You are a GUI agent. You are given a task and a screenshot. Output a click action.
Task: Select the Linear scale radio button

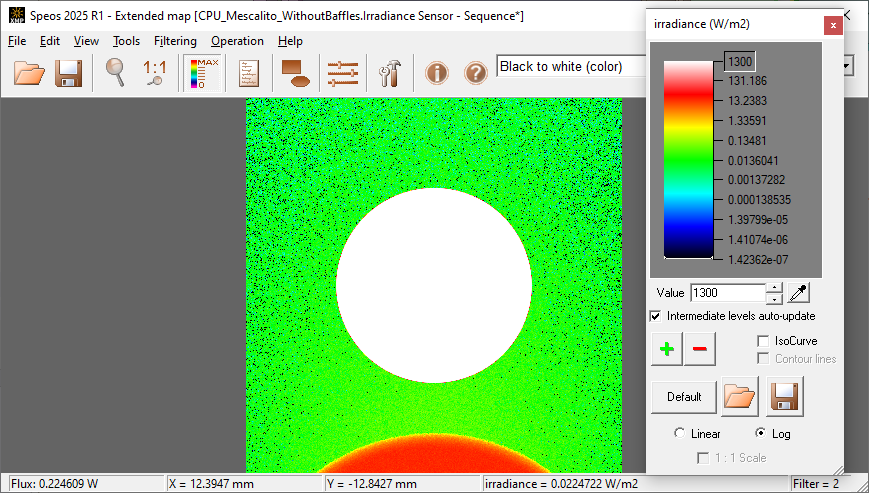679,433
